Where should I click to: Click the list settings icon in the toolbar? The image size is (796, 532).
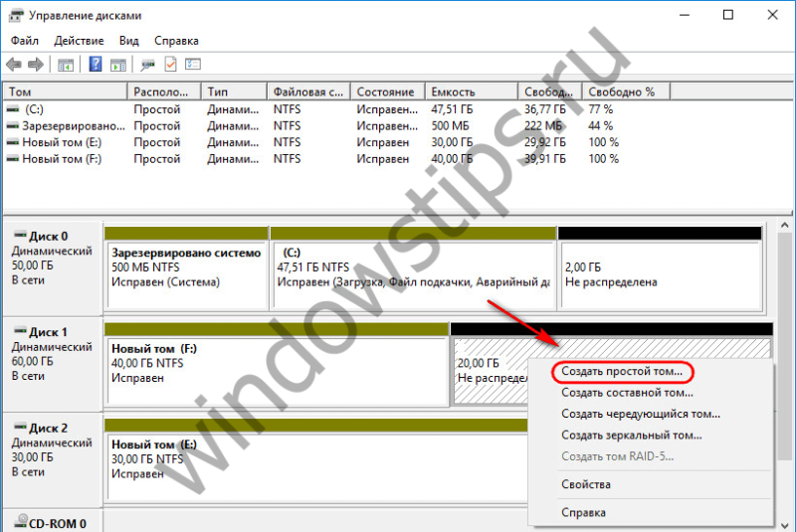tap(193, 65)
